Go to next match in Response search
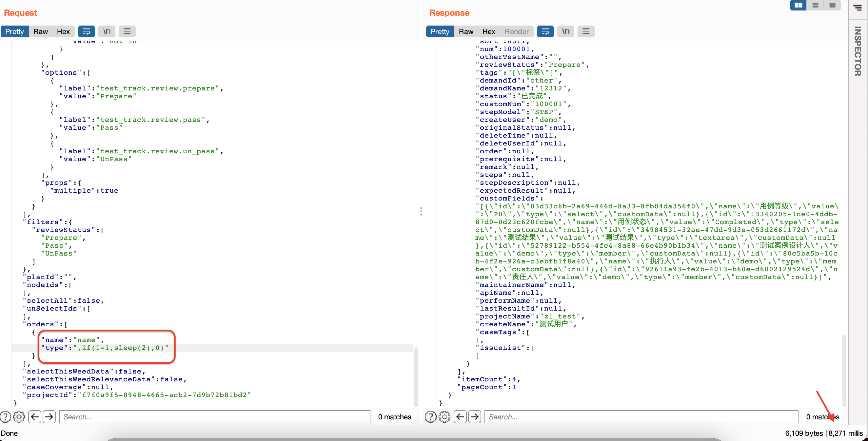The height and width of the screenshot is (441, 868). [x=474, y=417]
